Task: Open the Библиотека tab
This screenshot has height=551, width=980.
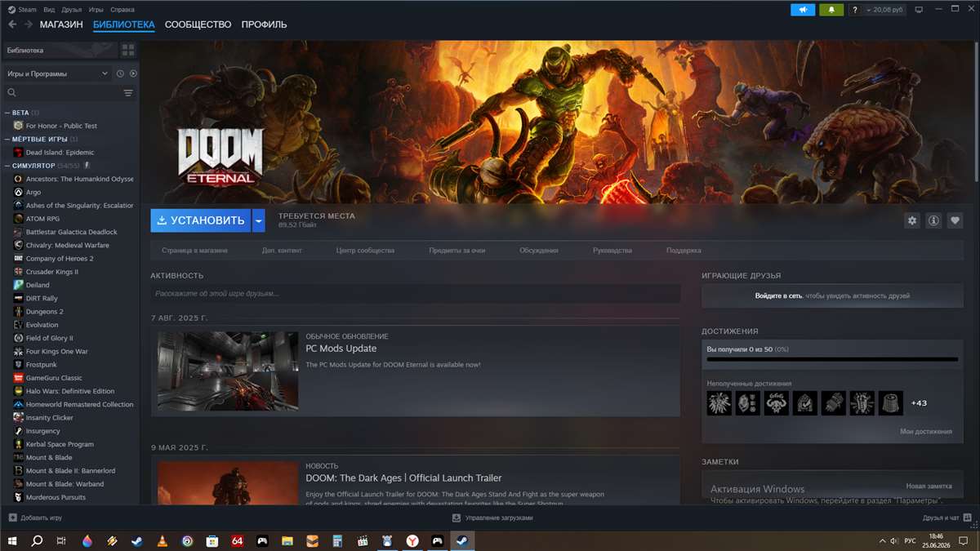Action: [124, 24]
